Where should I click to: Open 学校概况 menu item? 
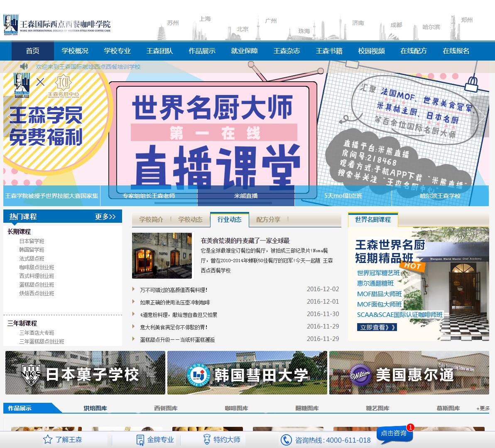pyautogui.click(x=75, y=51)
